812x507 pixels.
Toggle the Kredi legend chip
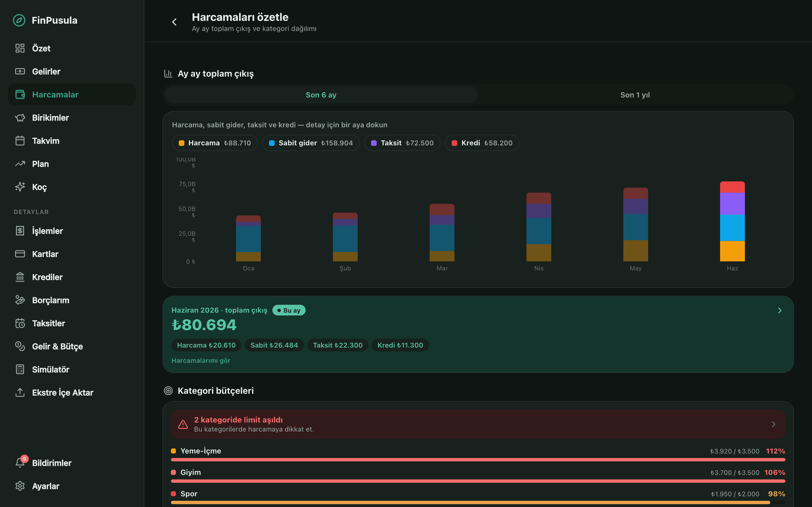tap(482, 143)
